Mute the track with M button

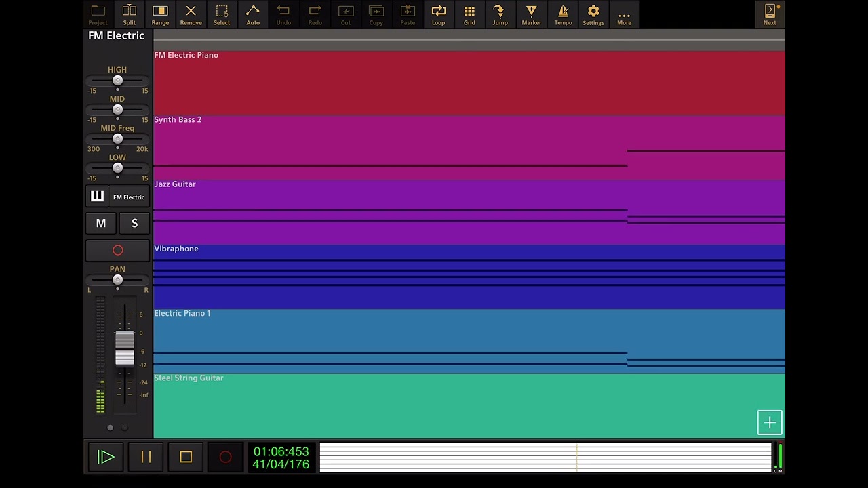coord(101,223)
